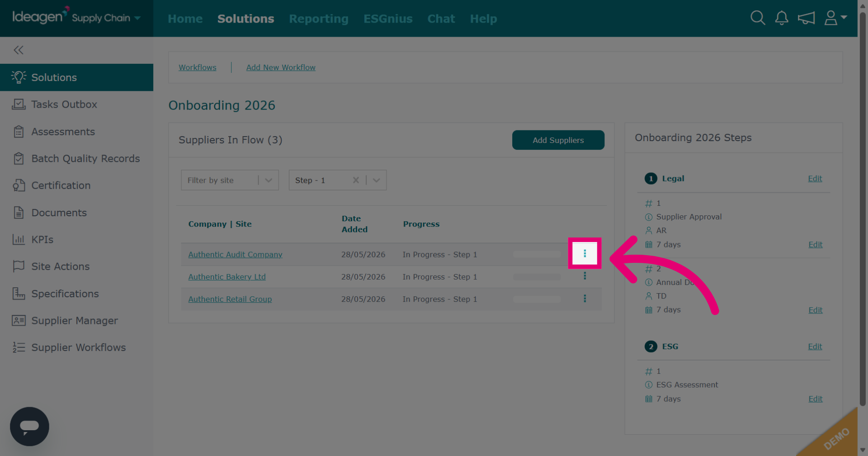Click Authentic Retail Group progress bar

[537, 299]
